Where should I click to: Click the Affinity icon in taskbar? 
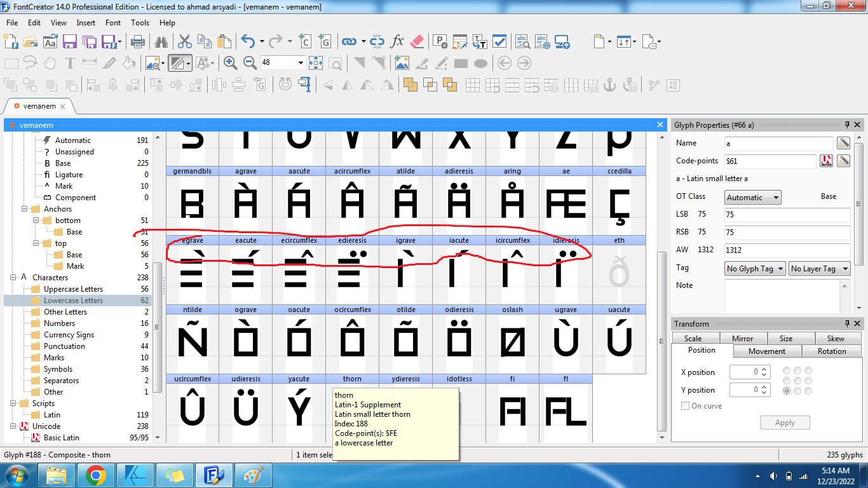[x=135, y=475]
